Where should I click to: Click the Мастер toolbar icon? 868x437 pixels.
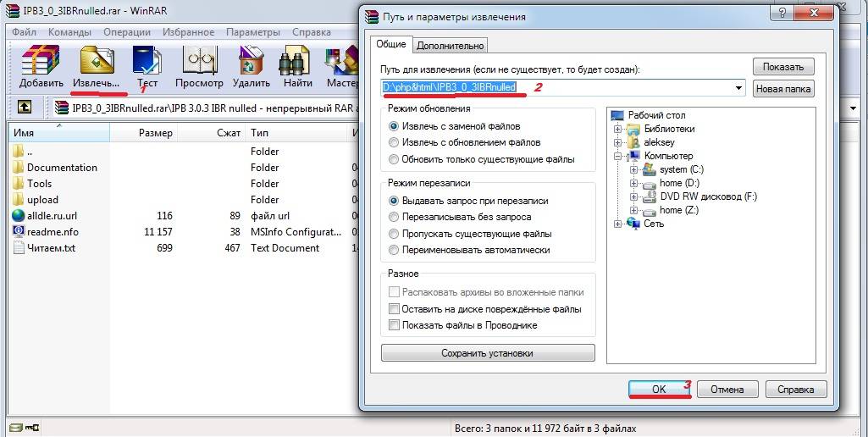[x=343, y=60]
